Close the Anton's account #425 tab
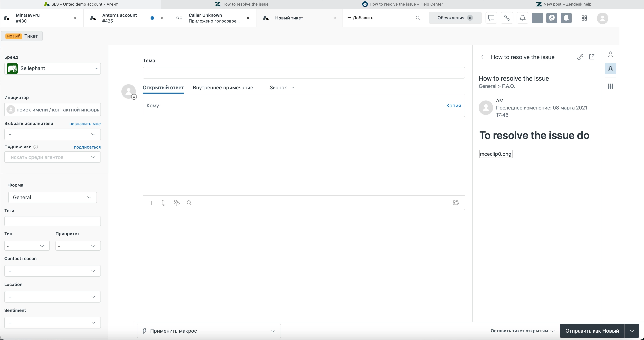Viewport: 644px width, 340px height. (x=162, y=18)
